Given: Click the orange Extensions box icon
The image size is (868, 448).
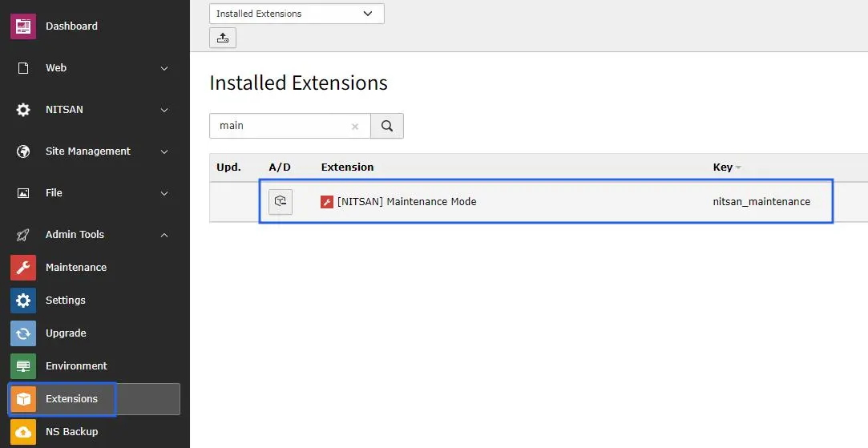Looking at the screenshot, I should click(x=23, y=399).
